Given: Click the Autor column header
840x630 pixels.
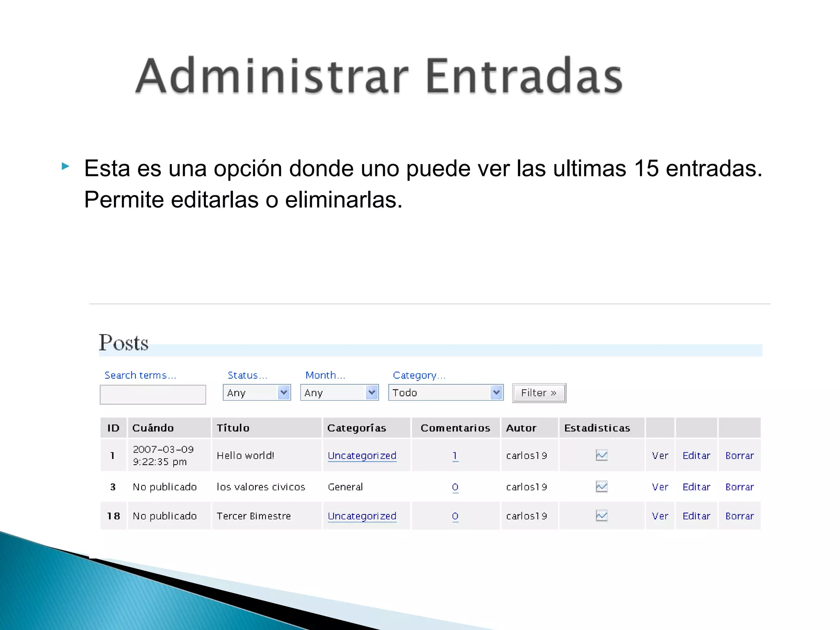Looking at the screenshot, I should click(530, 428).
